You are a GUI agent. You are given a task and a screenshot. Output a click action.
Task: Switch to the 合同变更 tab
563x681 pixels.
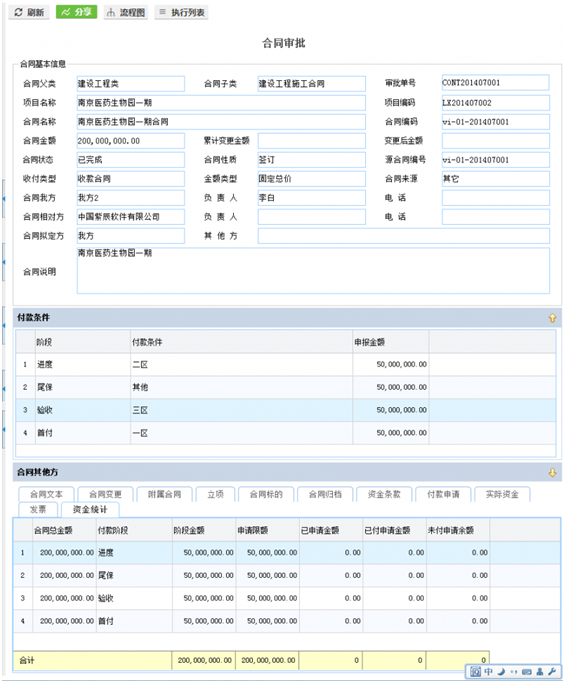pyautogui.click(x=105, y=494)
